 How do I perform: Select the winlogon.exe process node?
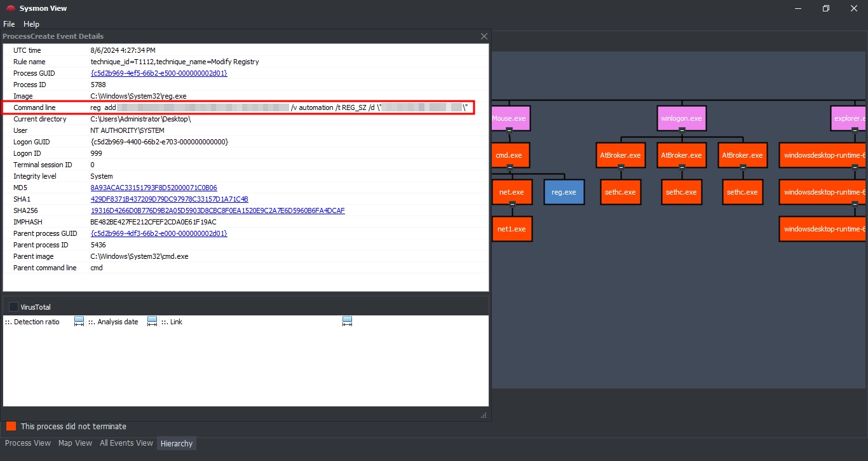pyautogui.click(x=681, y=118)
